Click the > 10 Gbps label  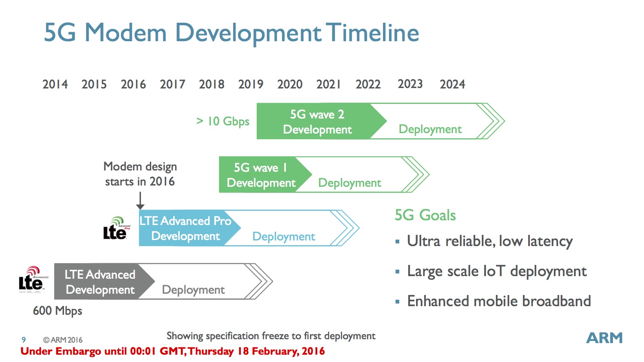point(223,122)
